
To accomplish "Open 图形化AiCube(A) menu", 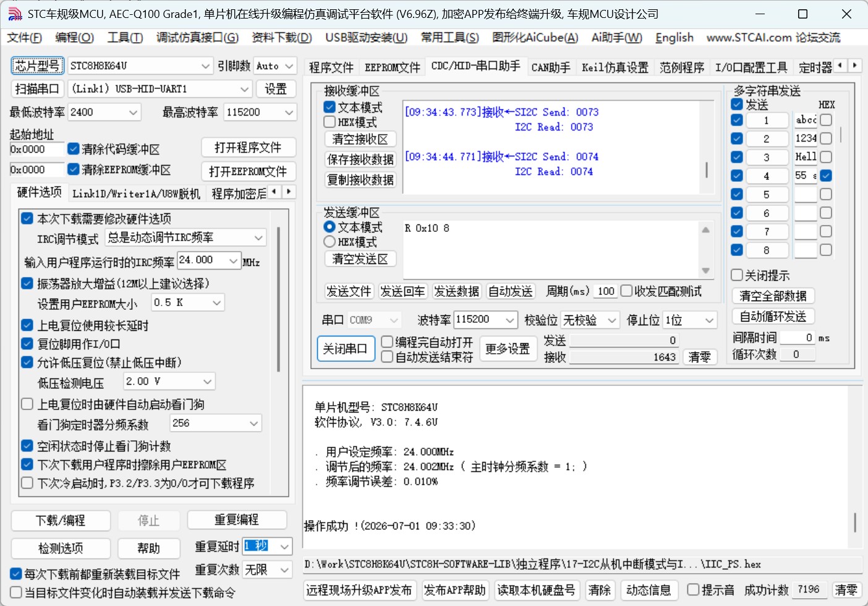I will (x=535, y=38).
